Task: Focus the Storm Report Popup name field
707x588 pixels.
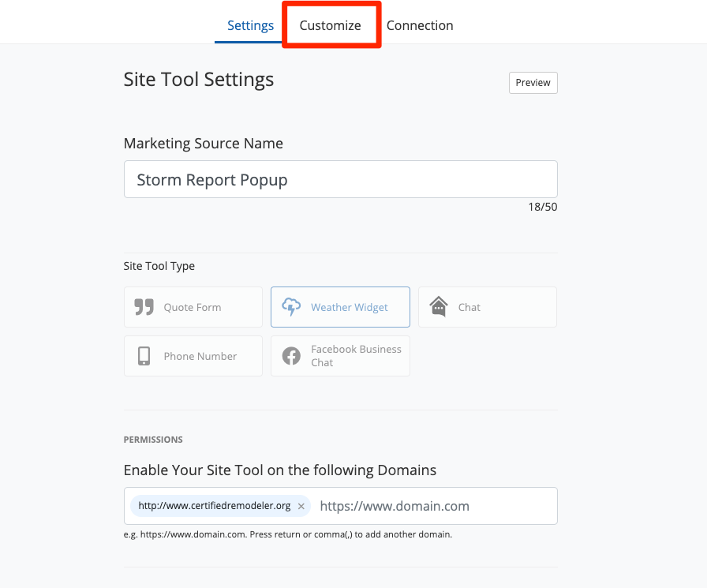Action: pos(340,180)
